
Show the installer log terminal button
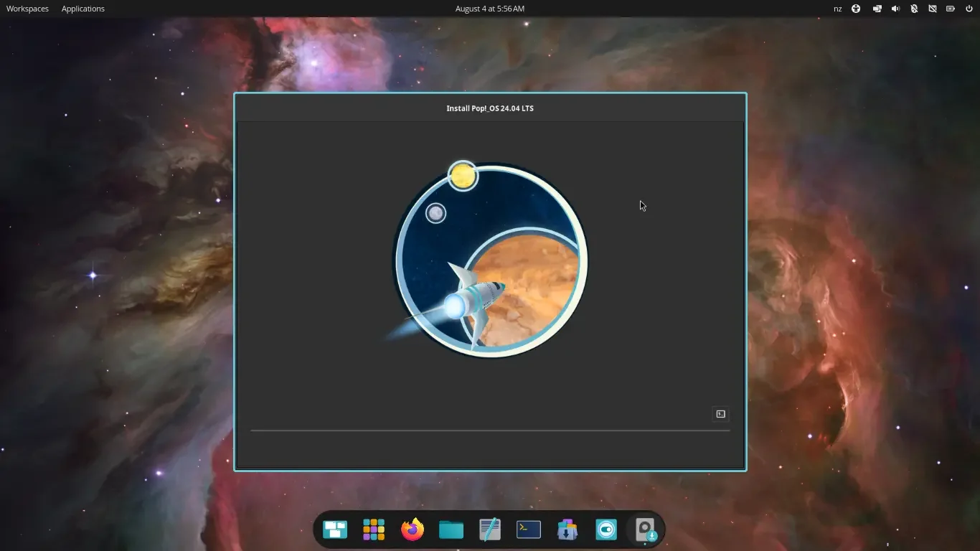pos(720,414)
